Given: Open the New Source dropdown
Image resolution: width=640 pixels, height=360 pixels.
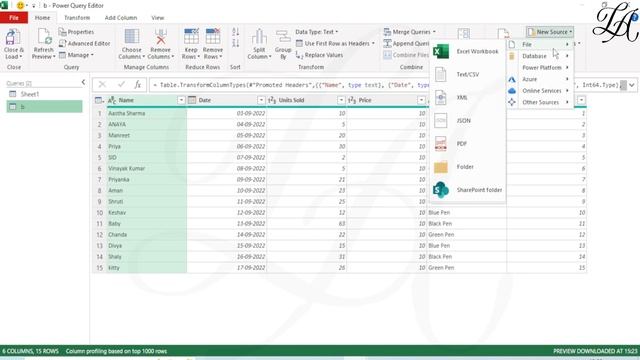Looking at the screenshot, I should [550, 32].
